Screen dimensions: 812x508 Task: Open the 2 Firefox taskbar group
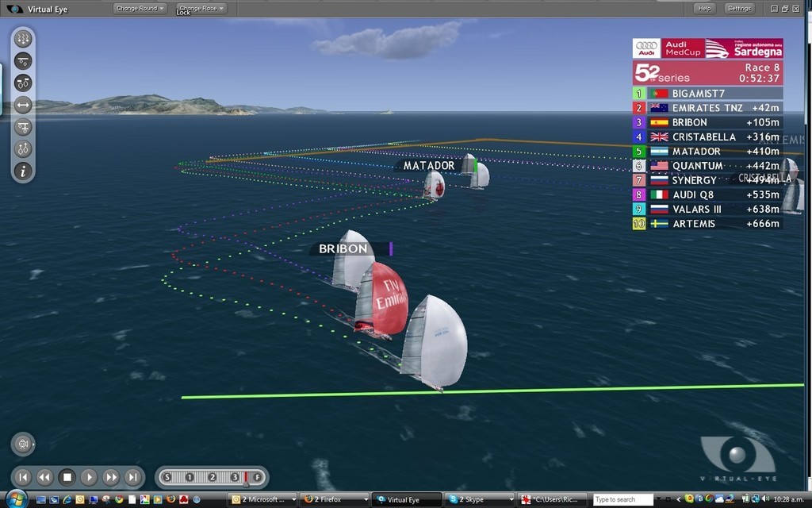[x=335, y=500]
